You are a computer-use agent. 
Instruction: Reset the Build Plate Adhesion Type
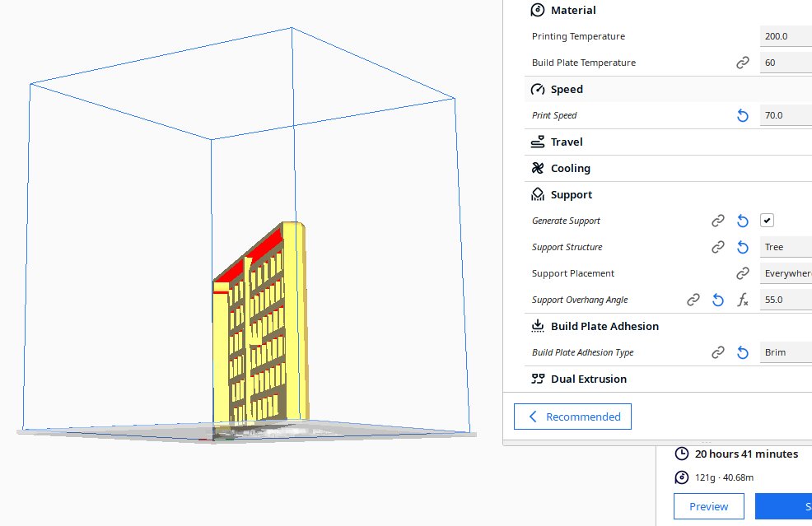tap(743, 352)
